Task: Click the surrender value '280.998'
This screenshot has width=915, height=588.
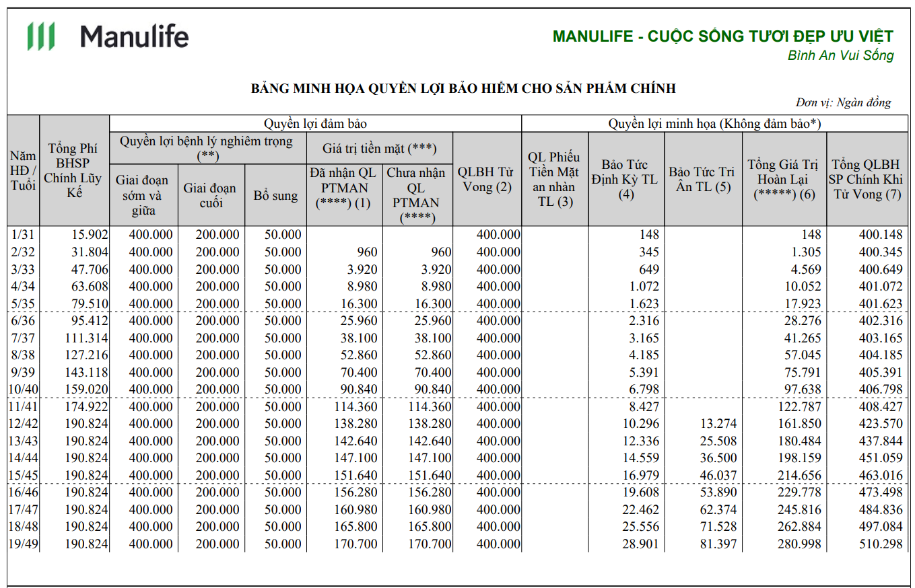Action: (x=800, y=544)
